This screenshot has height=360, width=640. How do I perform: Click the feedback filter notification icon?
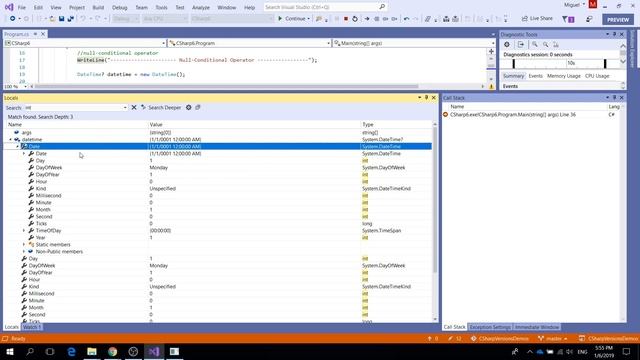click(x=568, y=19)
